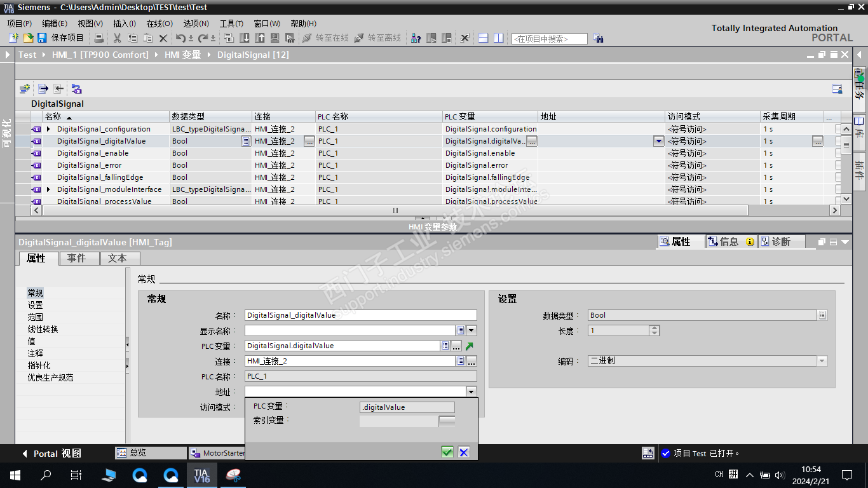Click the upload from device icon

pyautogui.click(x=260, y=38)
